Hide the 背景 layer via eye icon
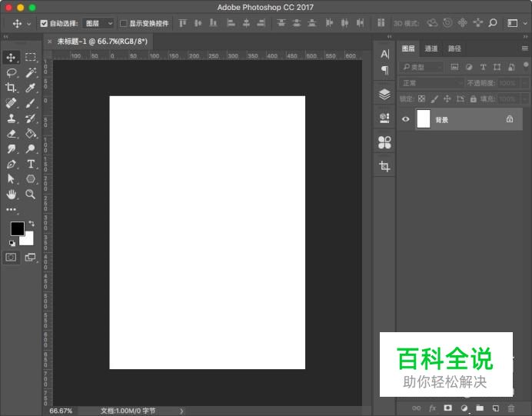532x416 pixels. (x=406, y=119)
